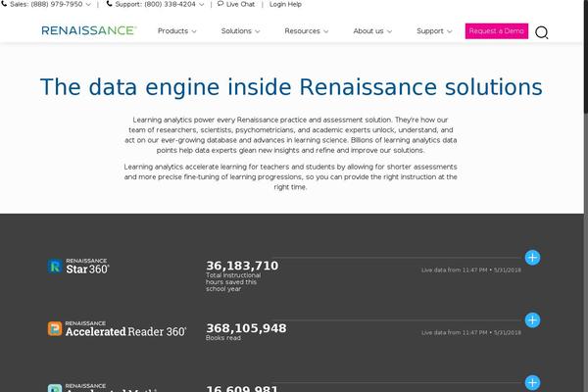Expand the Accelerated Reader 360 plus icon
Viewport: 588px width, 392px height.
(532, 320)
